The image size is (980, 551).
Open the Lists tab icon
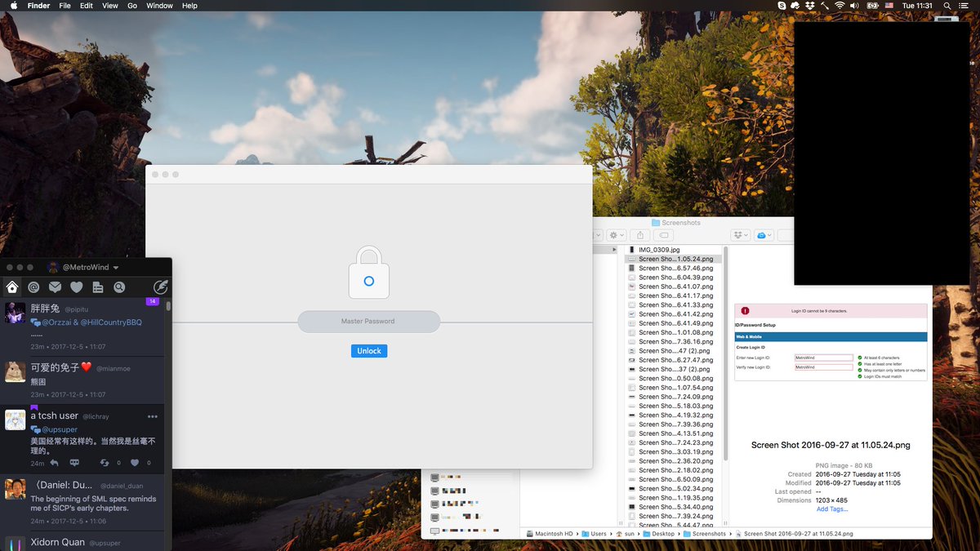pos(98,287)
